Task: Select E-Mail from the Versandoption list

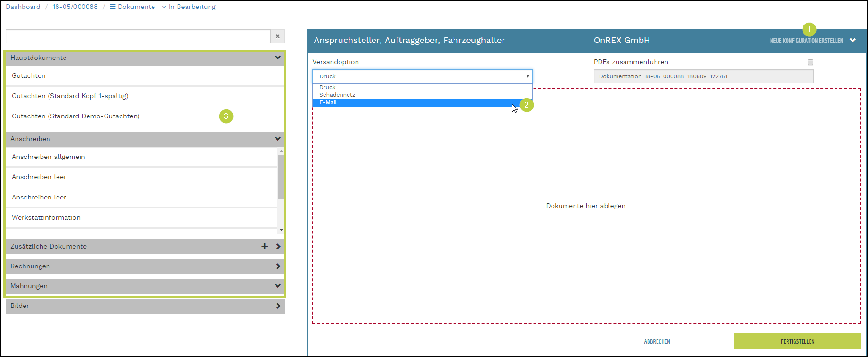Action: (328, 103)
